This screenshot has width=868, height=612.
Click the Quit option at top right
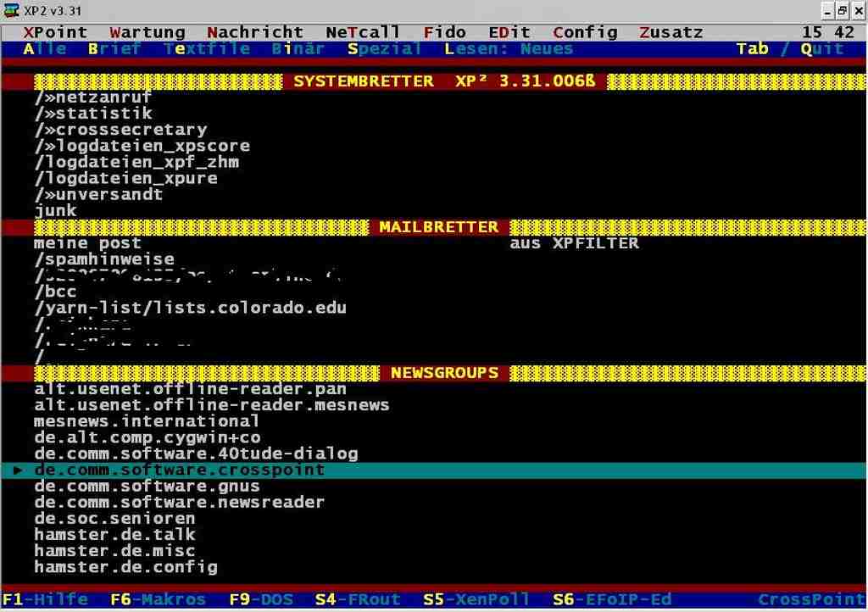[x=821, y=49]
